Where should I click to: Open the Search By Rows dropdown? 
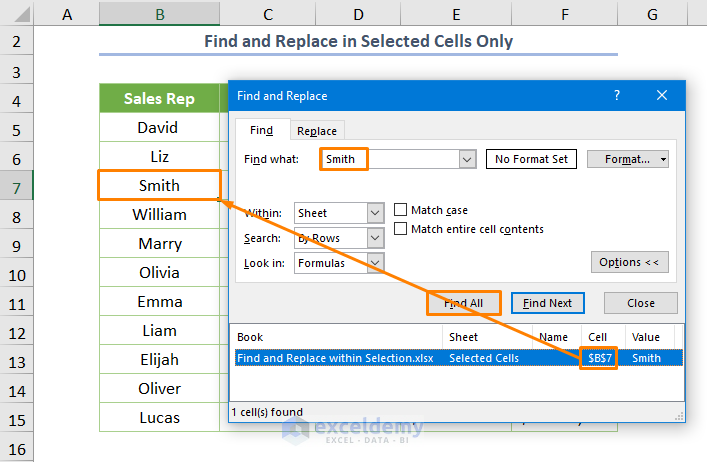pos(375,238)
